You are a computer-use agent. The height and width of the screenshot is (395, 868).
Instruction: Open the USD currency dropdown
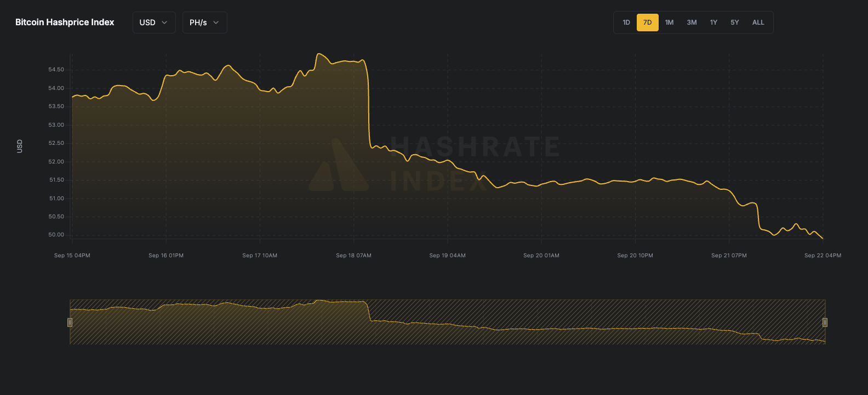pyautogui.click(x=154, y=22)
